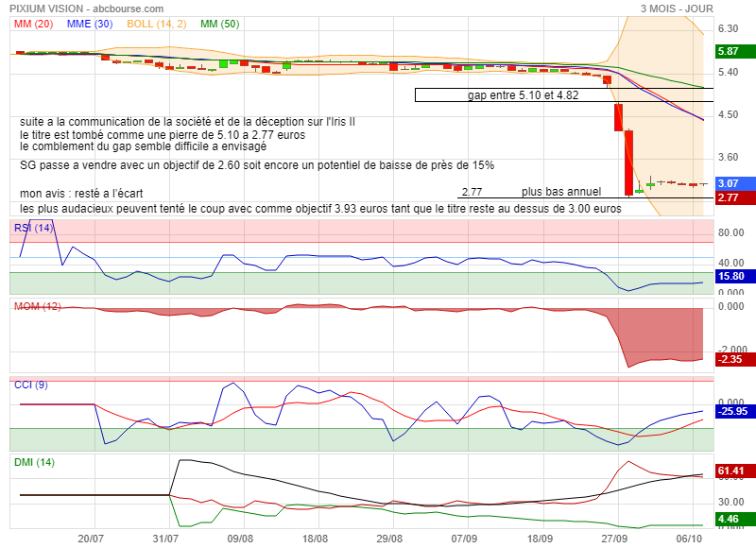Click the blue 3.07 last price badge

[x=735, y=183]
